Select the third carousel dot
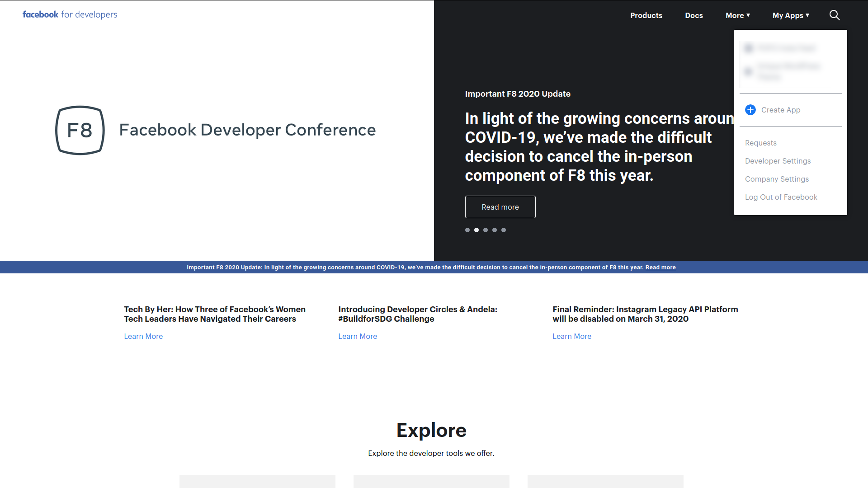 pyautogui.click(x=486, y=230)
